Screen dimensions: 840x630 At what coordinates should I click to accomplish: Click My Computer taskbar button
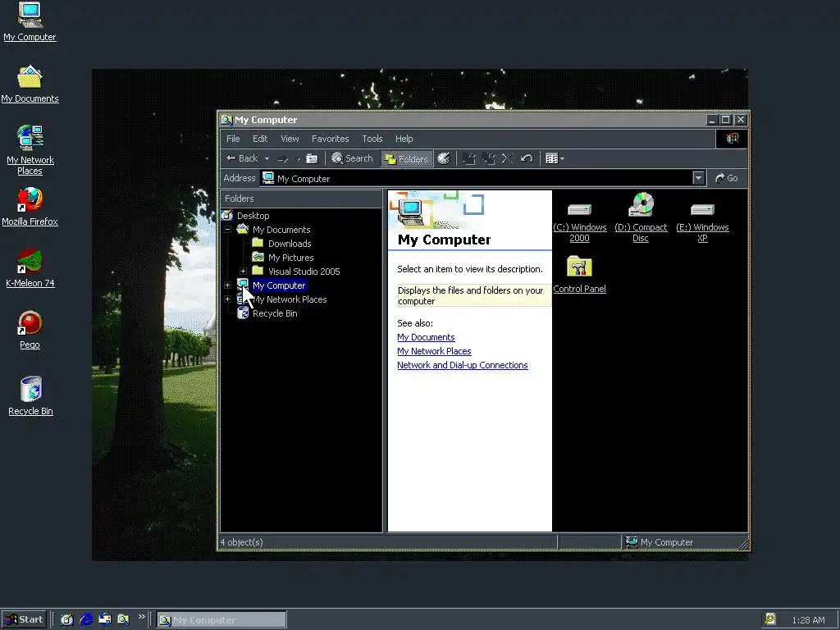click(x=221, y=620)
